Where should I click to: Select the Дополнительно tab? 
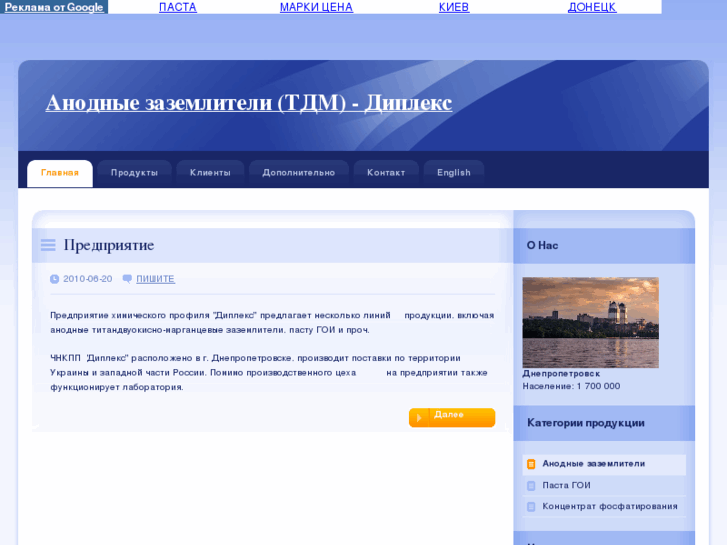[299, 173]
